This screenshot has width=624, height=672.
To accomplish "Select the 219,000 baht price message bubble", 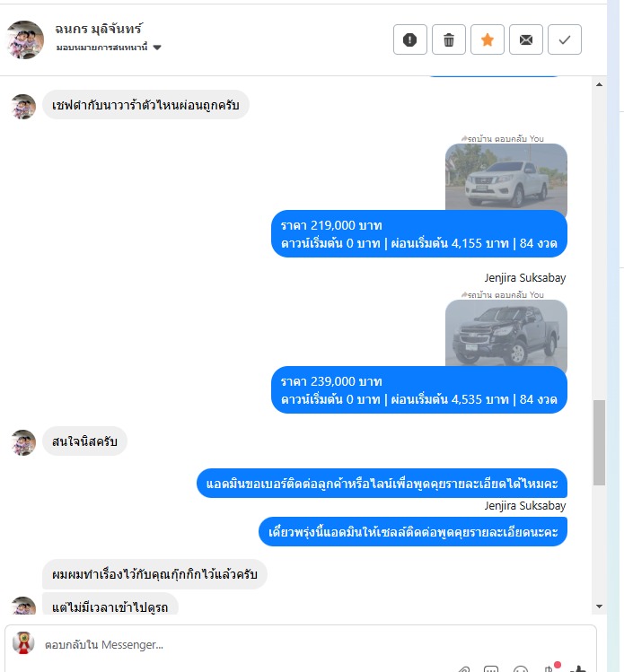I will click(x=419, y=234).
